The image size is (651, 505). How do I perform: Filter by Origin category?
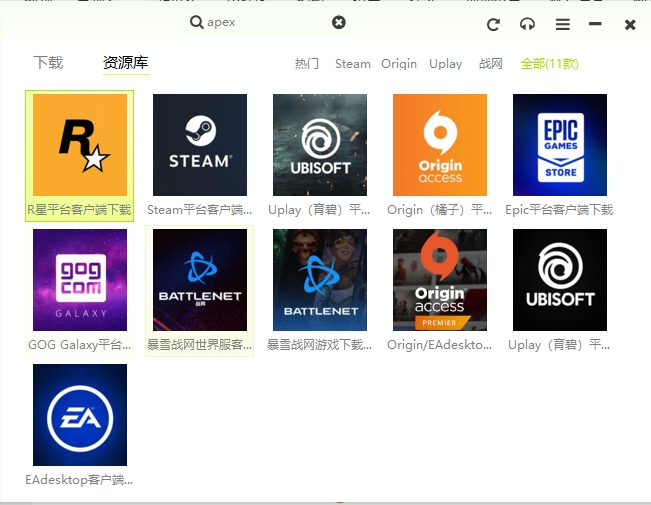(x=399, y=64)
